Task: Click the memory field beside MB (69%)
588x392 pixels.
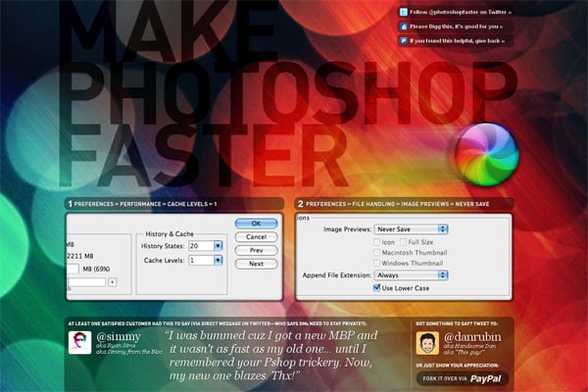Action: [73, 269]
